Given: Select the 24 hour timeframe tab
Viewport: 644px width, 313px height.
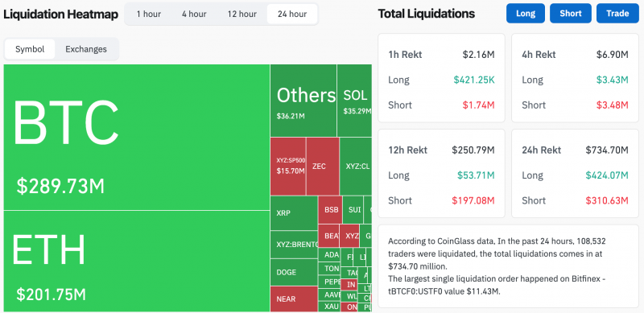Looking at the screenshot, I should pos(292,14).
